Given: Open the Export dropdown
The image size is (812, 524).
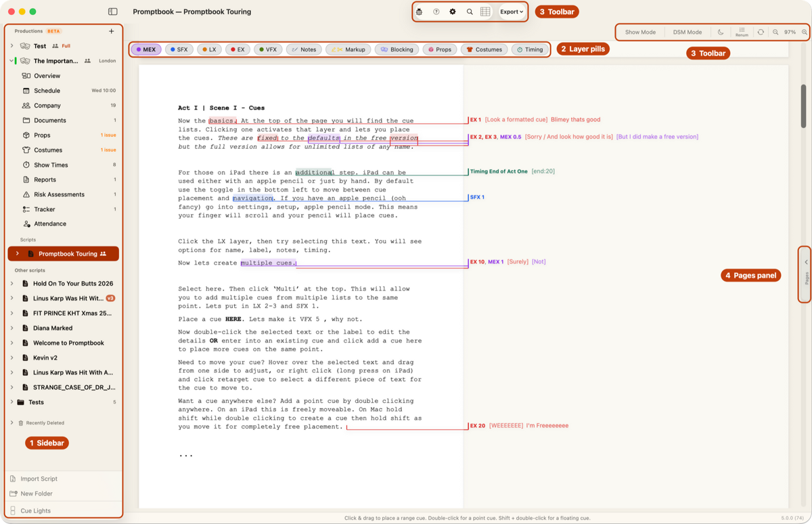Looking at the screenshot, I should [x=512, y=12].
